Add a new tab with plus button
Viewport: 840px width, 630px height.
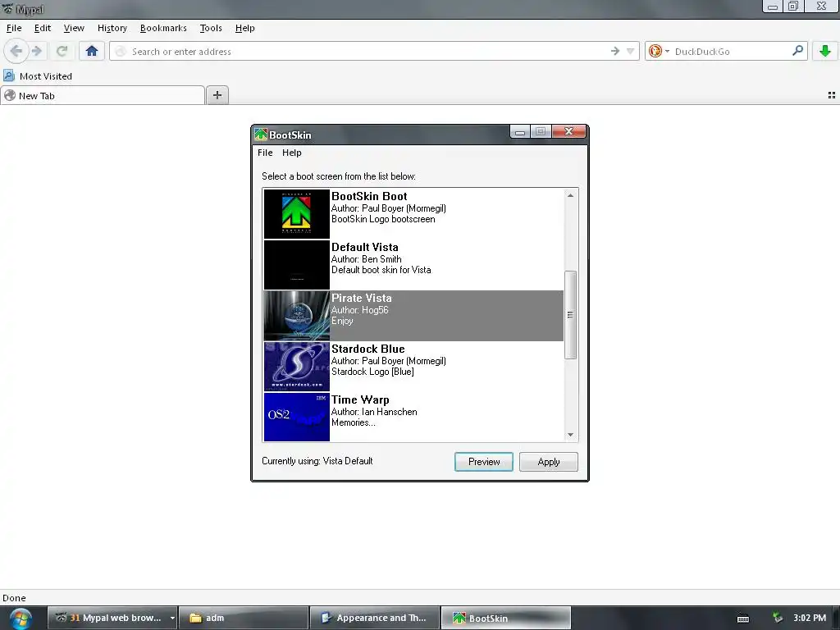(x=217, y=95)
